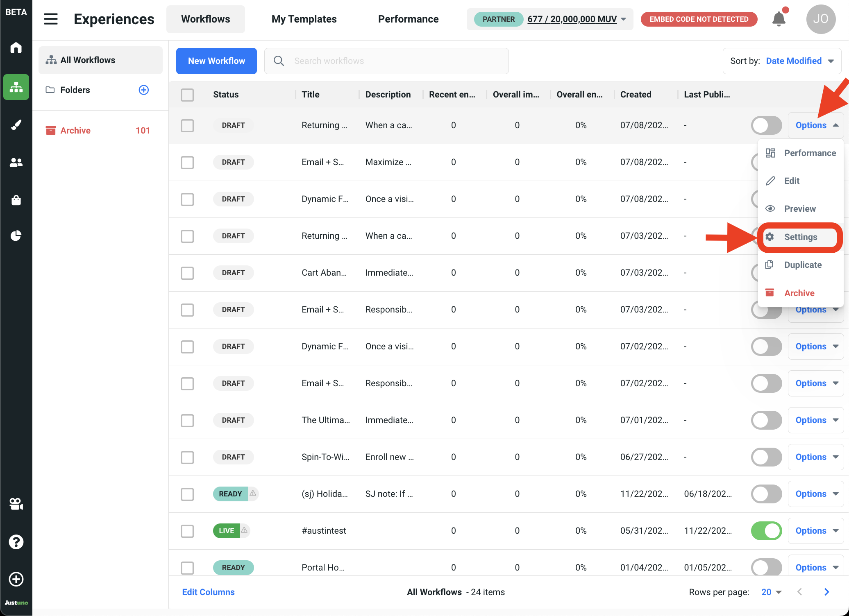Image resolution: width=849 pixels, height=616 pixels.
Task: Click the New Workflow button
Action: [x=216, y=61]
